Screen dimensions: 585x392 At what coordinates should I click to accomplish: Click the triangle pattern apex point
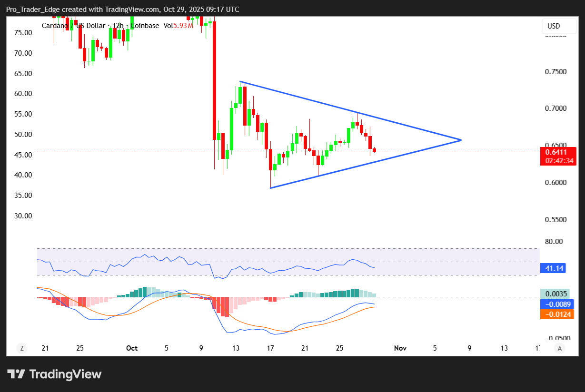[x=461, y=140]
